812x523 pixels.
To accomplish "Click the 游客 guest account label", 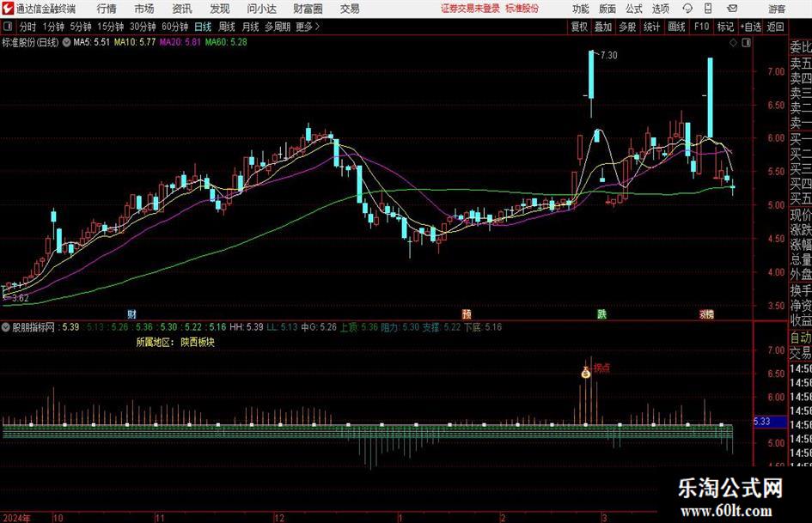I will pyautogui.click(x=777, y=9).
